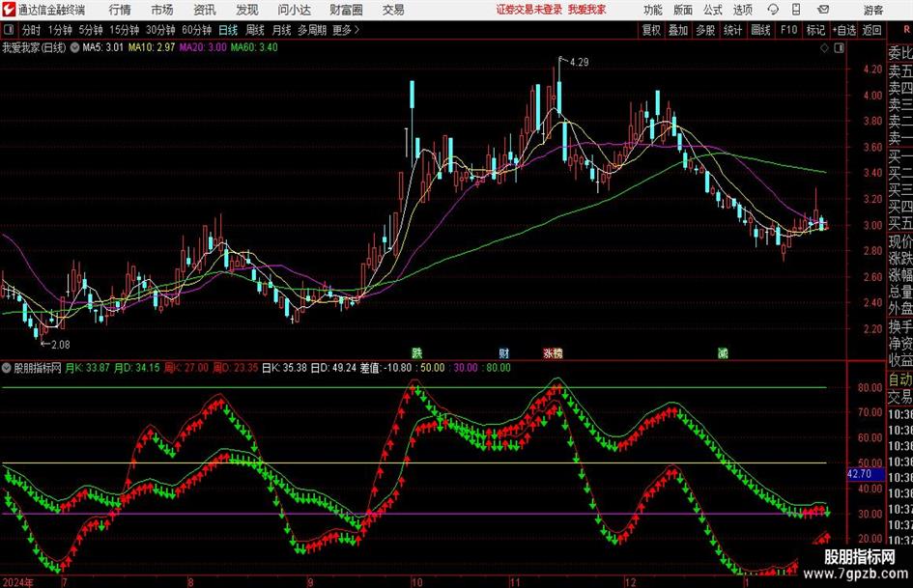913x588 pixels.
Task: Toggle the left panel layout icon
Action: [x=9, y=30]
